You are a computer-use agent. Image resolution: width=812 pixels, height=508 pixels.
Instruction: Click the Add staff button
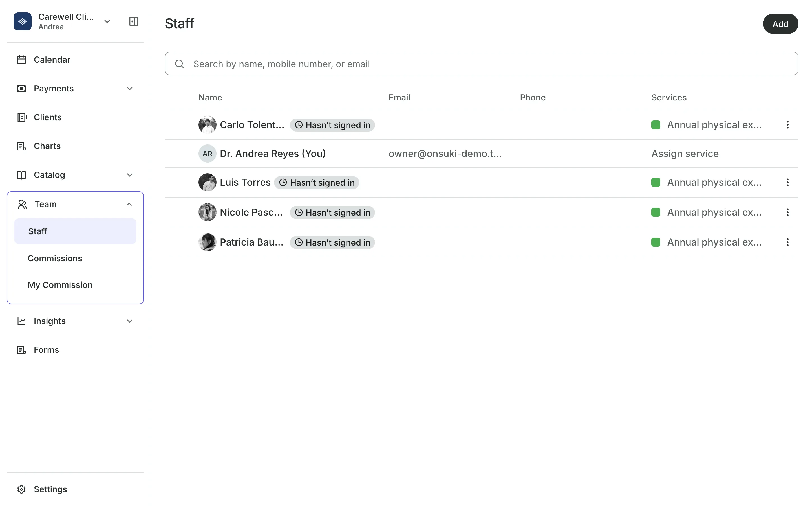(780, 24)
